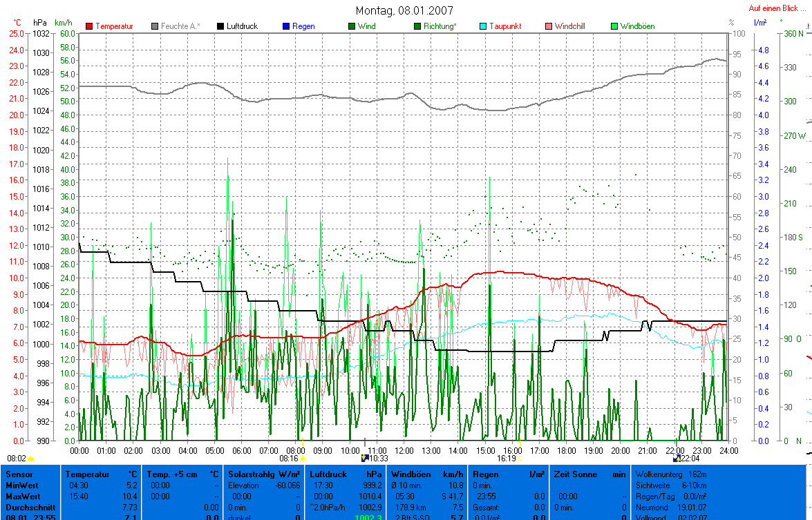The image size is (812, 520).
Task: Click the pink Windchill legend square
Action: [549, 26]
